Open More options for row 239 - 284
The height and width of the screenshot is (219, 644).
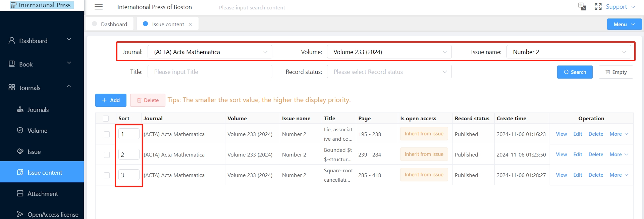click(619, 155)
